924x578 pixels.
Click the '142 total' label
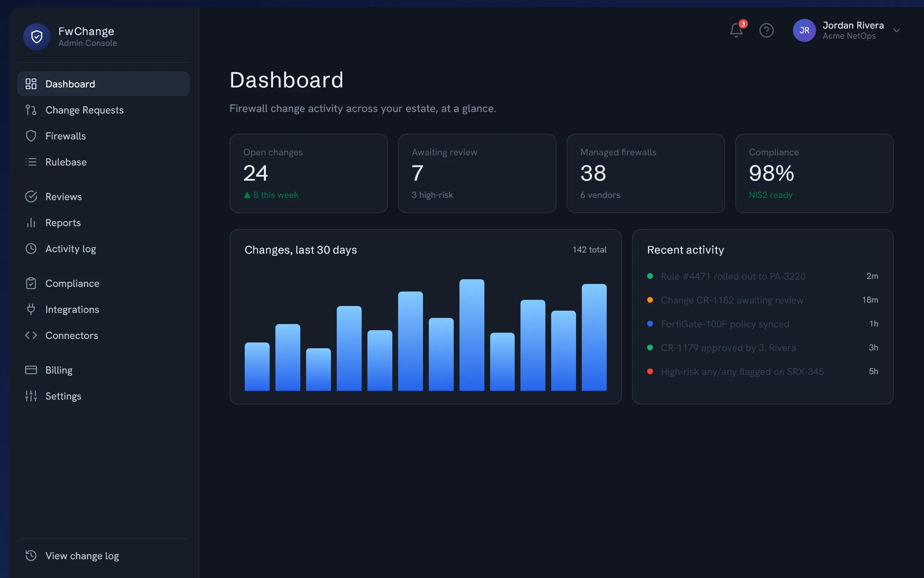pos(589,250)
